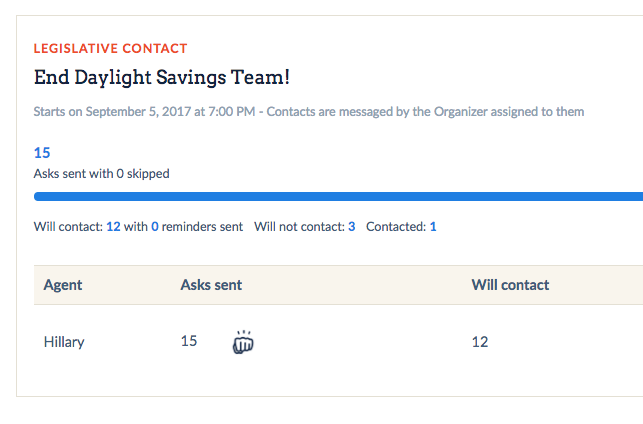
Task: Click the Contacted count of 1
Action: click(x=433, y=227)
